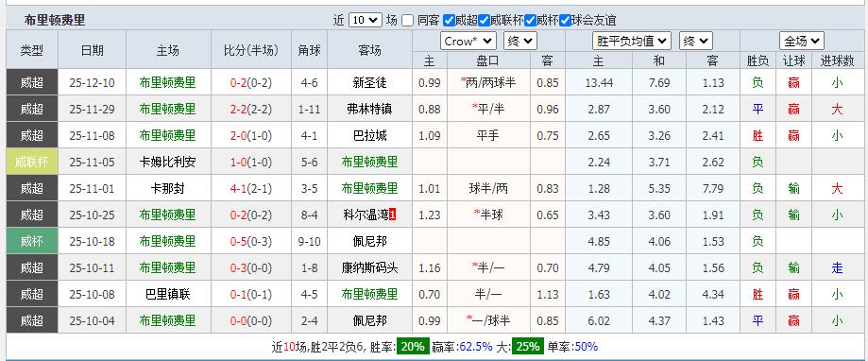Click corner count 9-10
868x361 pixels.
[310, 242]
